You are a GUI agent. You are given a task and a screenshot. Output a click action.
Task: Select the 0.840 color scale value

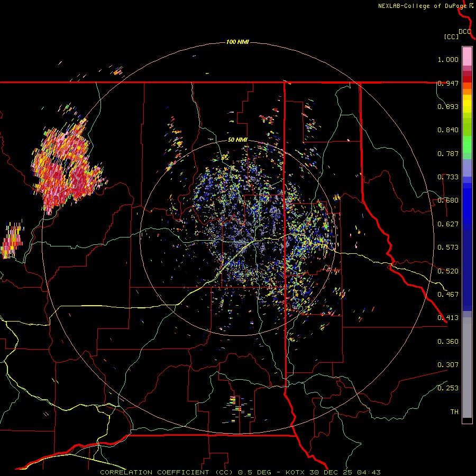click(448, 130)
